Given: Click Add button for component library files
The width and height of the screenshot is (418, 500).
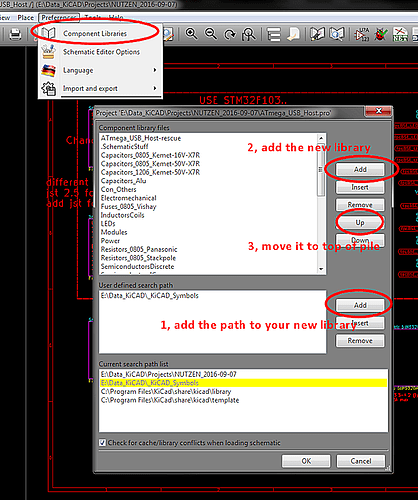Looking at the screenshot, I should coord(360,169).
